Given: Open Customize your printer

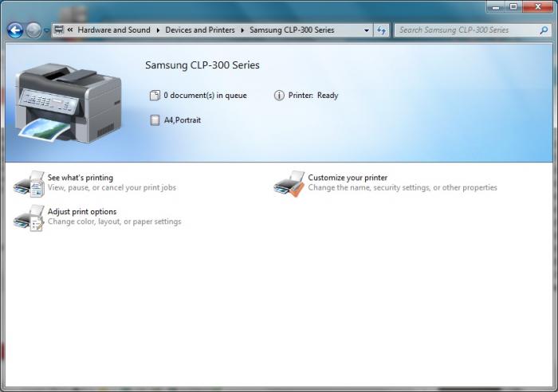Looking at the screenshot, I should (348, 178).
